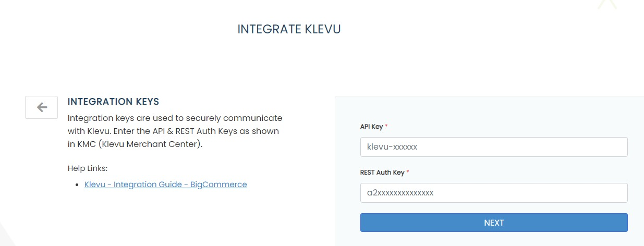
Task: Click into the REST Auth Key field
Action: (x=493, y=193)
